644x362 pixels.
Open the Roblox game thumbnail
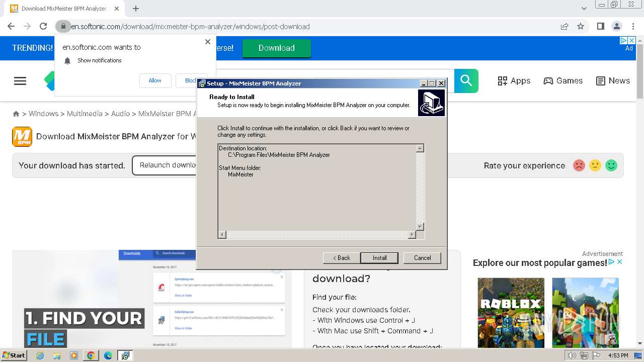click(511, 312)
